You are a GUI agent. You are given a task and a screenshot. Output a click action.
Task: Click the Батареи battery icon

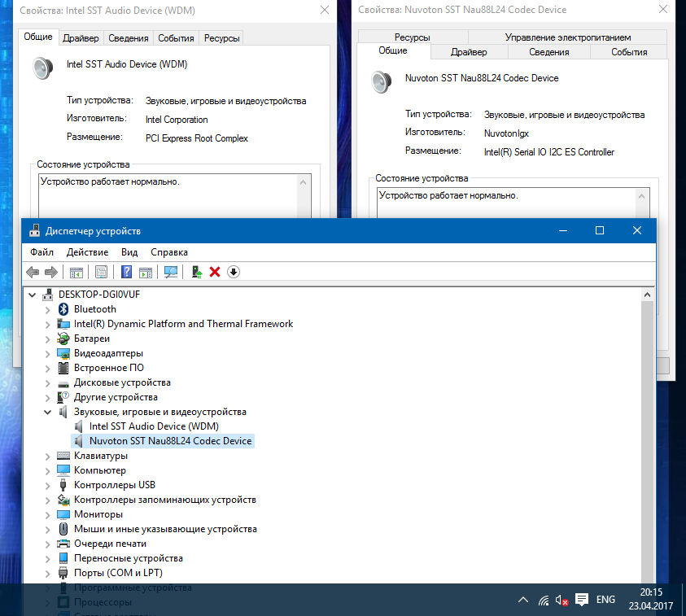[63, 339]
